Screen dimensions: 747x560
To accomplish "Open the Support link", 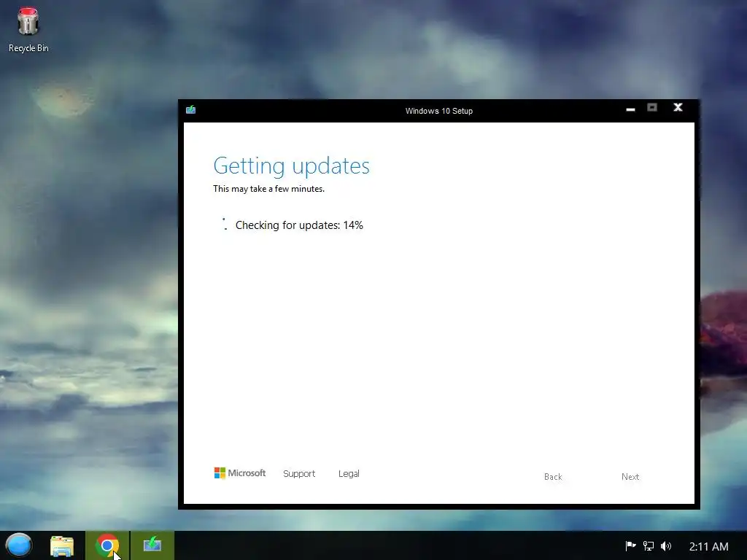I will pos(299,474).
